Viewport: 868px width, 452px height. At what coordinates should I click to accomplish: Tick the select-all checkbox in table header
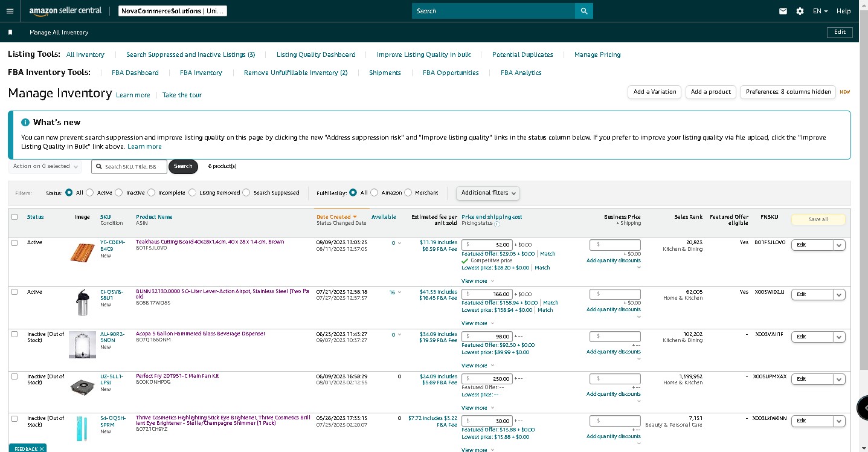click(14, 217)
